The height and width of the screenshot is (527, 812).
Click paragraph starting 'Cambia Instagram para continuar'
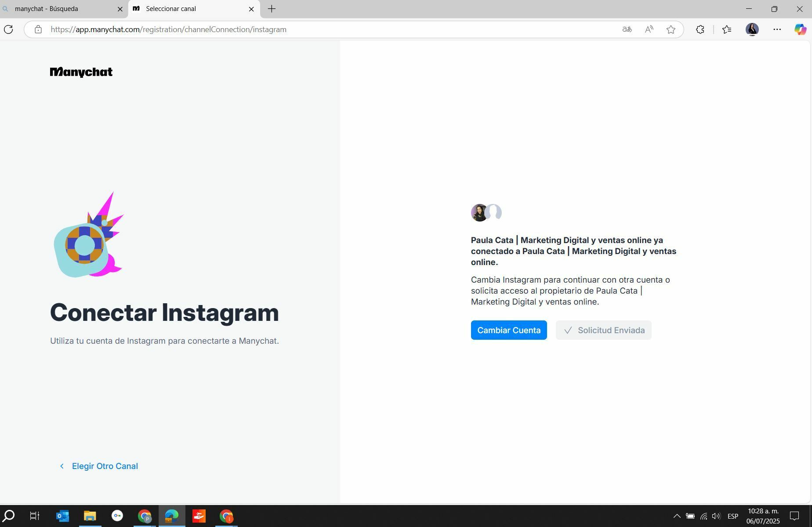click(x=570, y=291)
